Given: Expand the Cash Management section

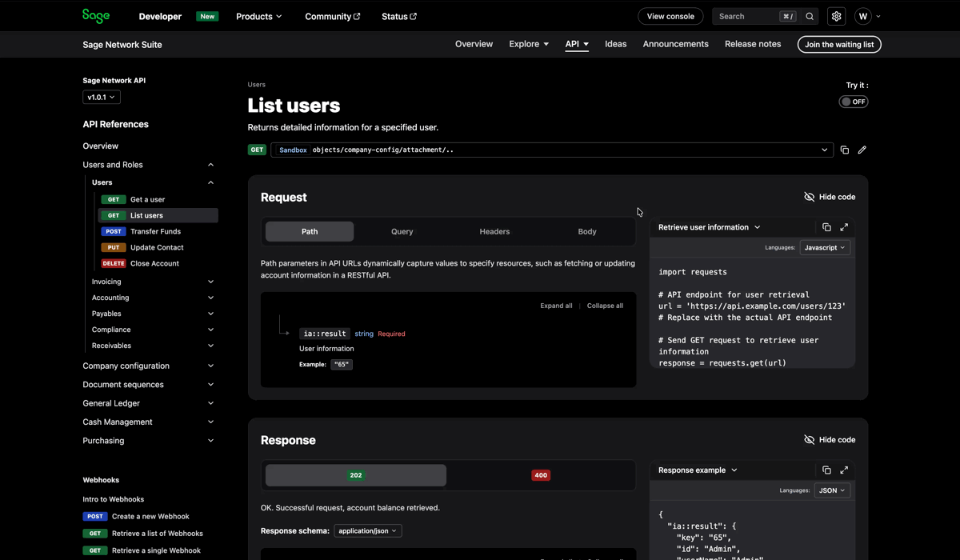Looking at the screenshot, I should 211,422.
